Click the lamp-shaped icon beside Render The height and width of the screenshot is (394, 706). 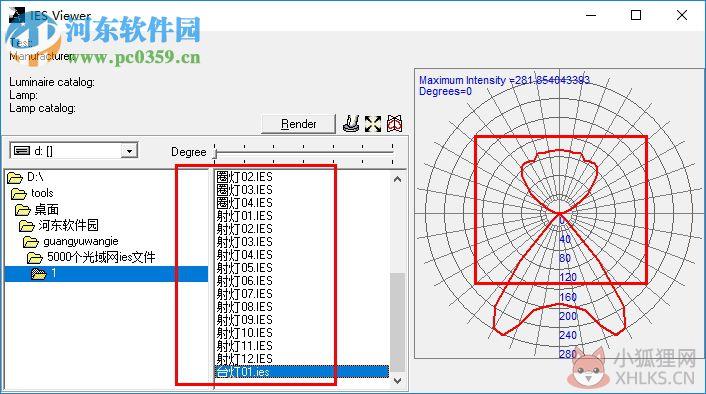coord(351,123)
